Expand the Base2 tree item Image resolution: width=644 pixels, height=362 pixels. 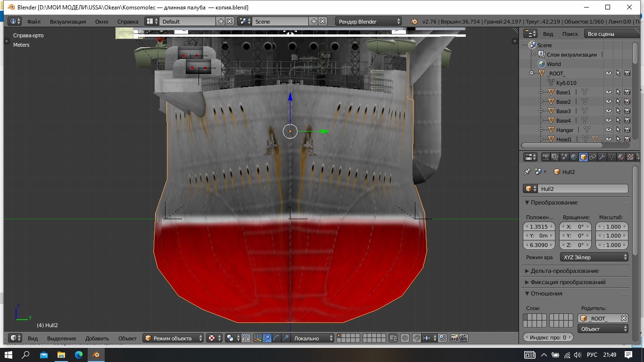[x=541, y=102]
